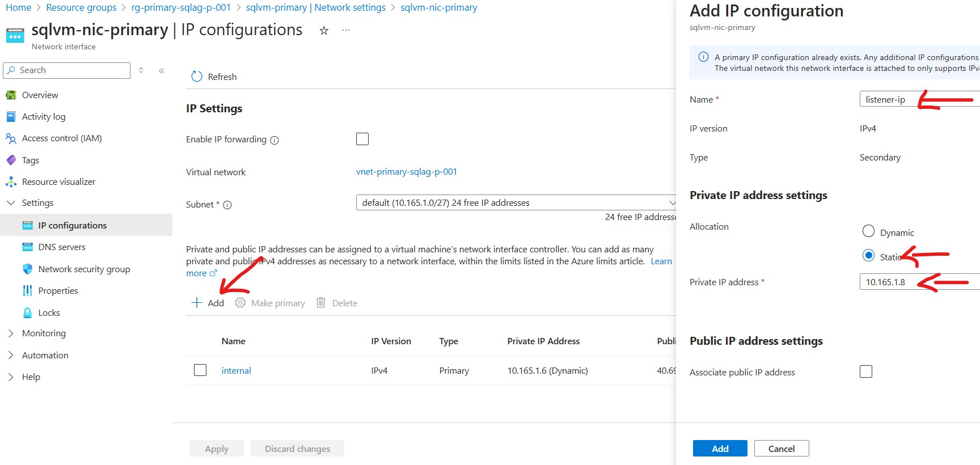Viewport: 980px width, 465px height.
Task: Open the Subnet dropdown
Action: point(516,202)
